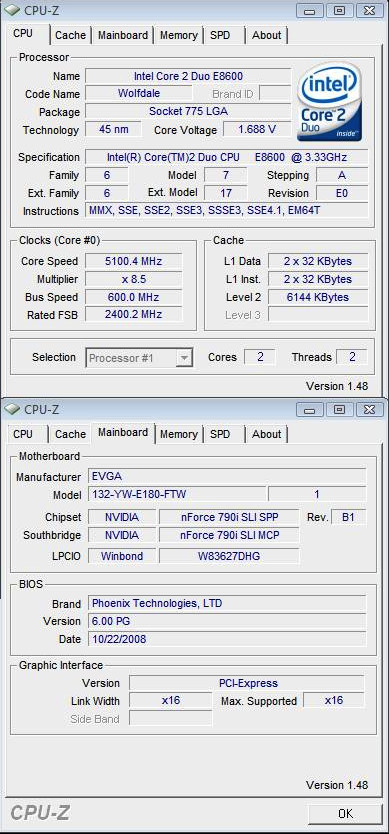Switch to Memory tab in top window

click(x=178, y=35)
